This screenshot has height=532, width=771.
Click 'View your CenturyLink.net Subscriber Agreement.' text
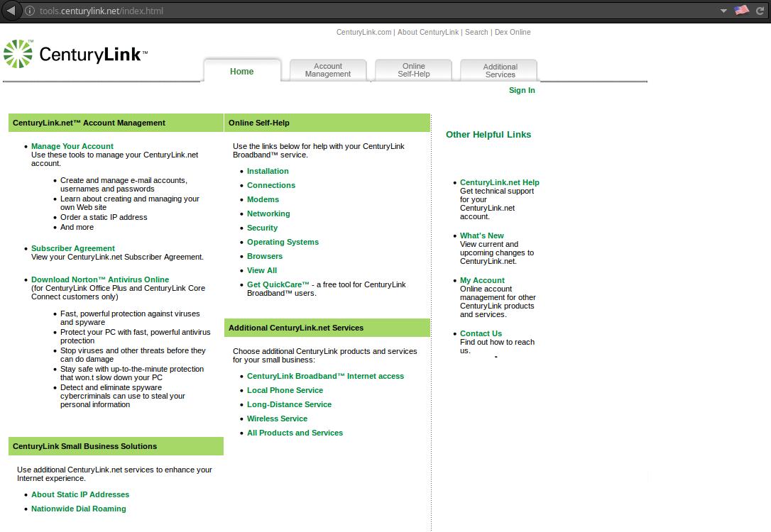(118, 257)
